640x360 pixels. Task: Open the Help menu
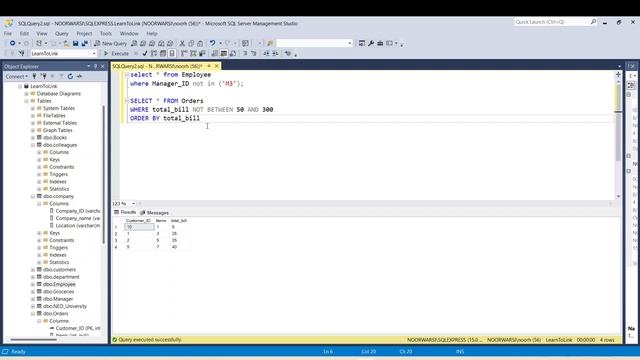coord(152,33)
